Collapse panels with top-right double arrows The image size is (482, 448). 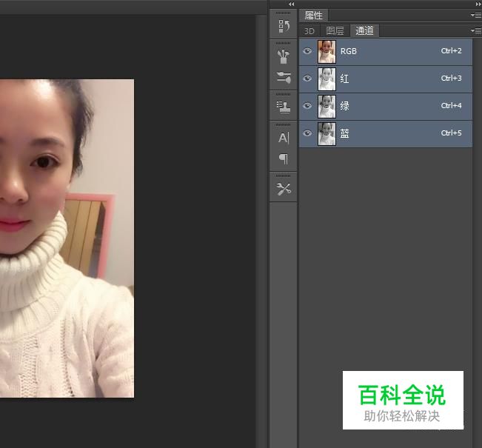click(478, 4)
